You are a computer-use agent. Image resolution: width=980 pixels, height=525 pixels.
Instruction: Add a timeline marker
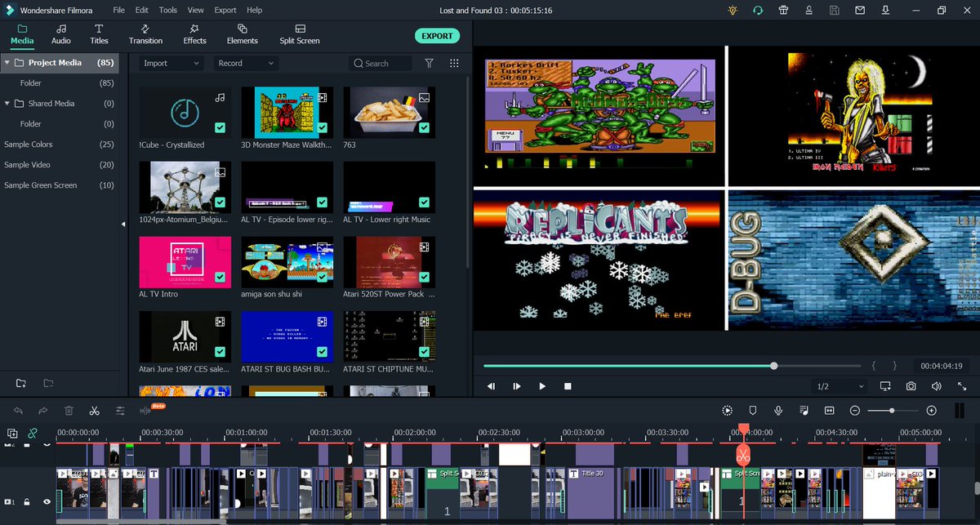tap(753, 411)
